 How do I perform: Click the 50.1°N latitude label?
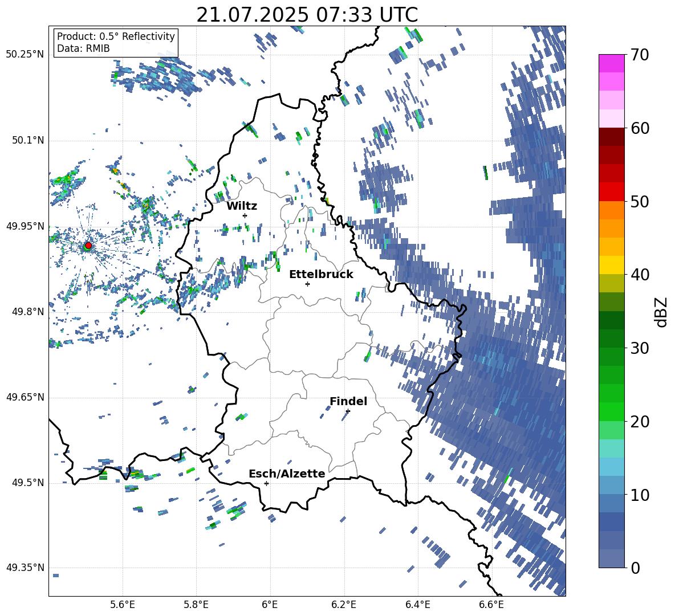click(x=27, y=141)
